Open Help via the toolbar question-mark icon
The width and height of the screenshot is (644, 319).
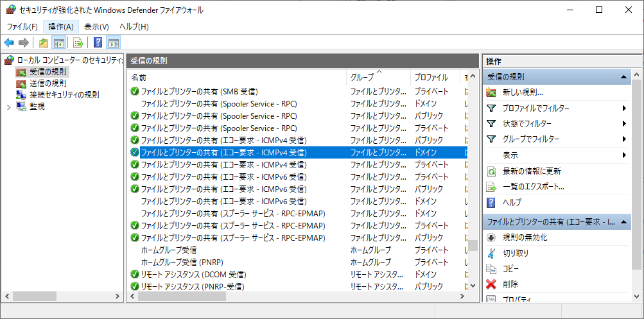click(98, 42)
